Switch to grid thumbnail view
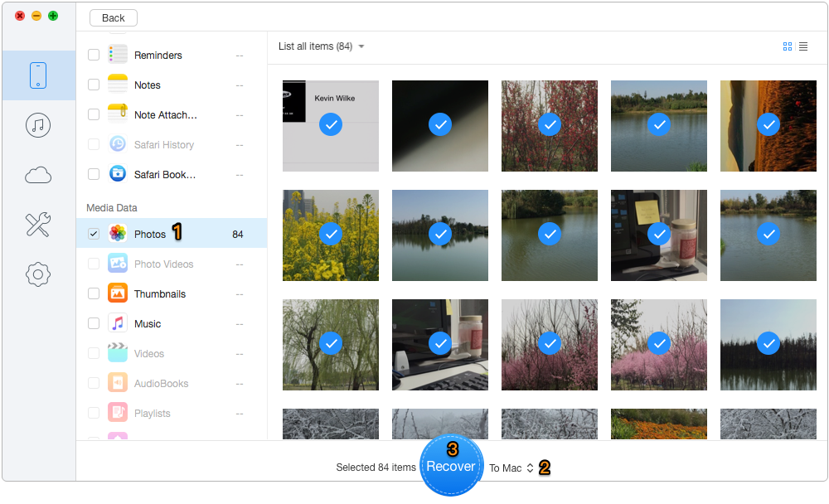829x504 pixels. (788, 46)
